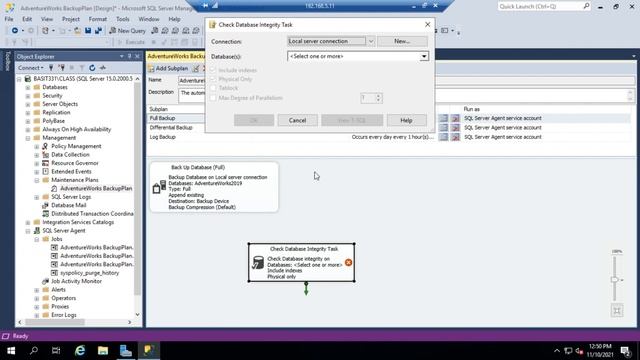Click the Back Up Database task icon

coord(159,187)
